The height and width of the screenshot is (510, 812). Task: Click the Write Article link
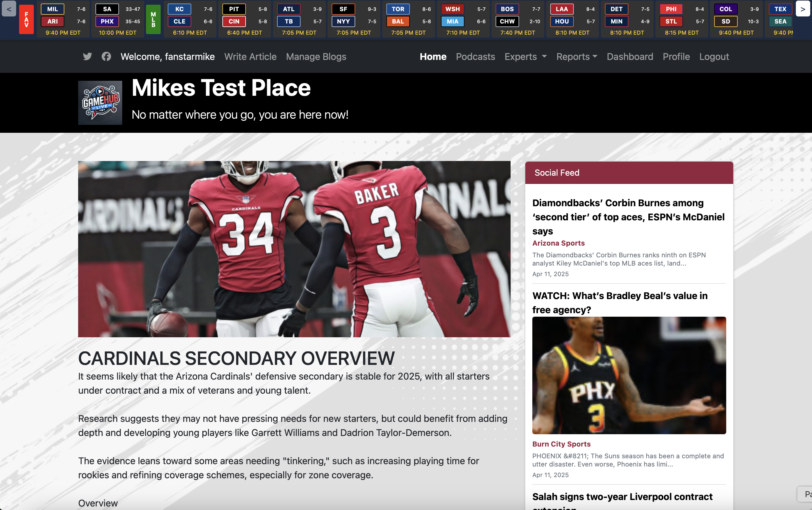(250, 56)
